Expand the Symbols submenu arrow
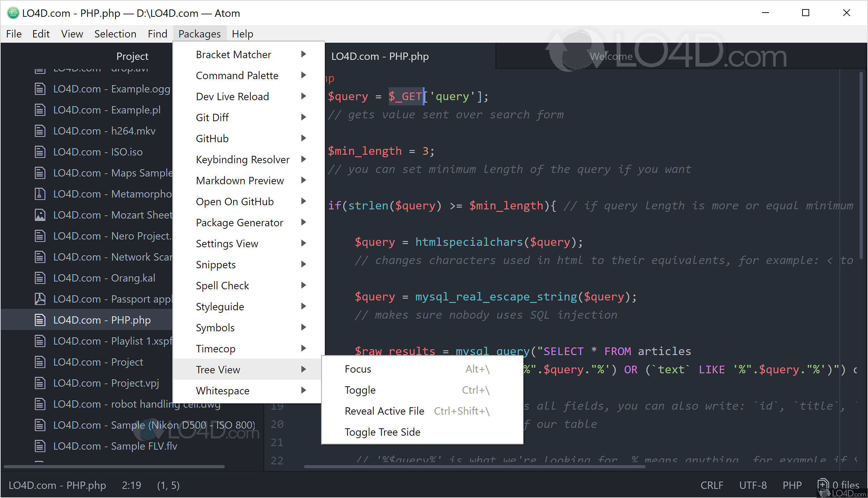The image size is (868, 498). click(304, 327)
